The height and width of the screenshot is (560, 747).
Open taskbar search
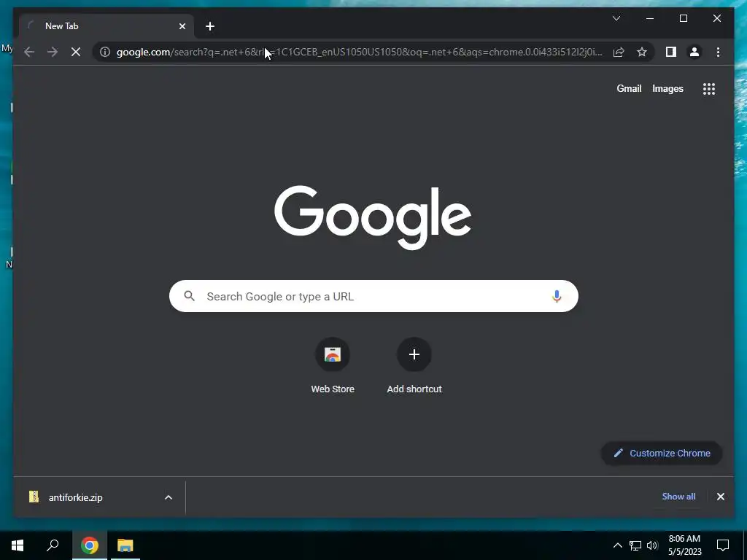tap(53, 545)
